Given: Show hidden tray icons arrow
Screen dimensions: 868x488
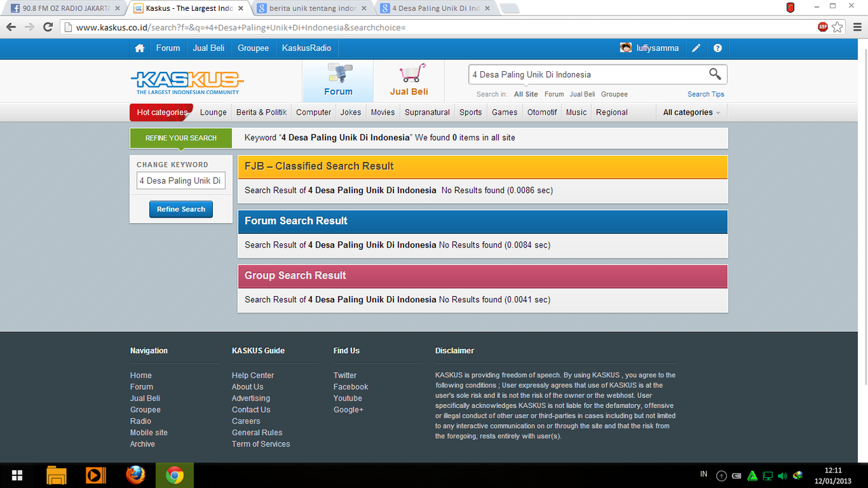Looking at the screenshot, I should pos(722,476).
